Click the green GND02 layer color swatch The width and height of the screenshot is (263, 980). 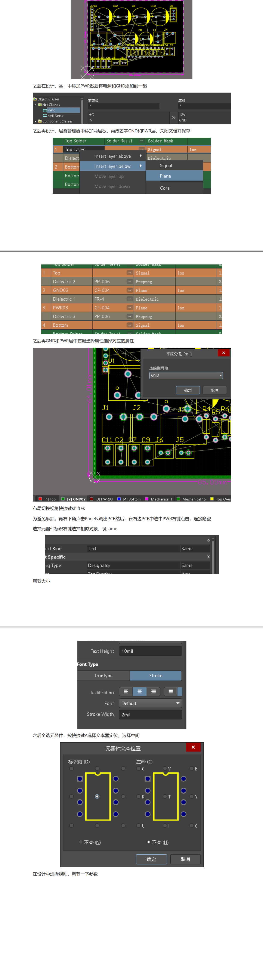pyautogui.click(x=63, y=499)
